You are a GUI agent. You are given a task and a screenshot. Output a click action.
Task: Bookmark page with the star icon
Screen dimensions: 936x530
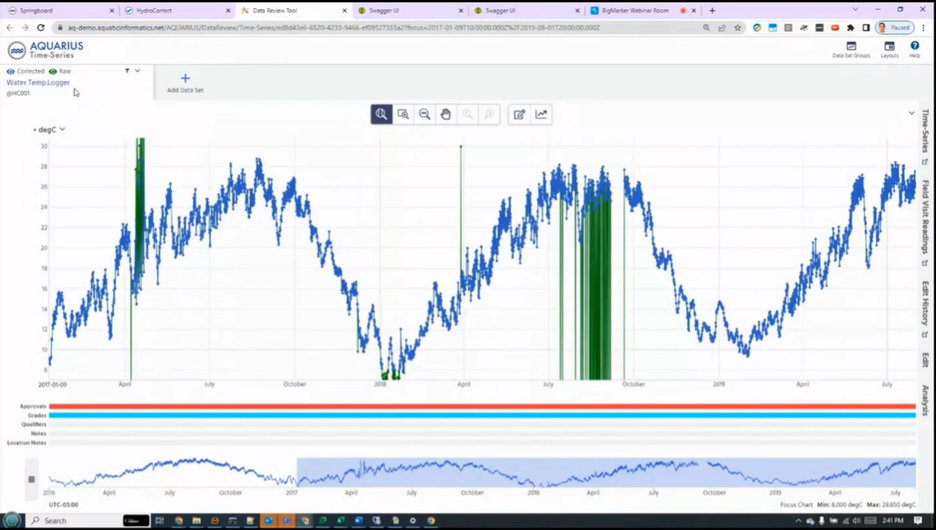[738, 27]
